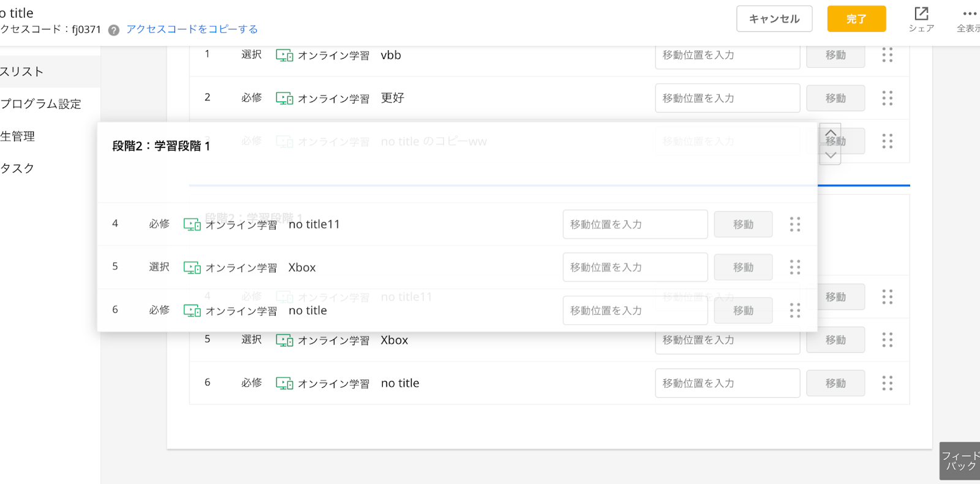Click the access code text fj0371
Screen dimensions: 980x484
point(86,29)
